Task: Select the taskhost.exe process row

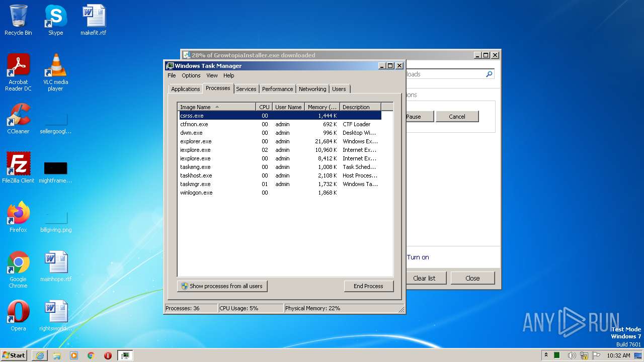Action: (x=279, y=175)
